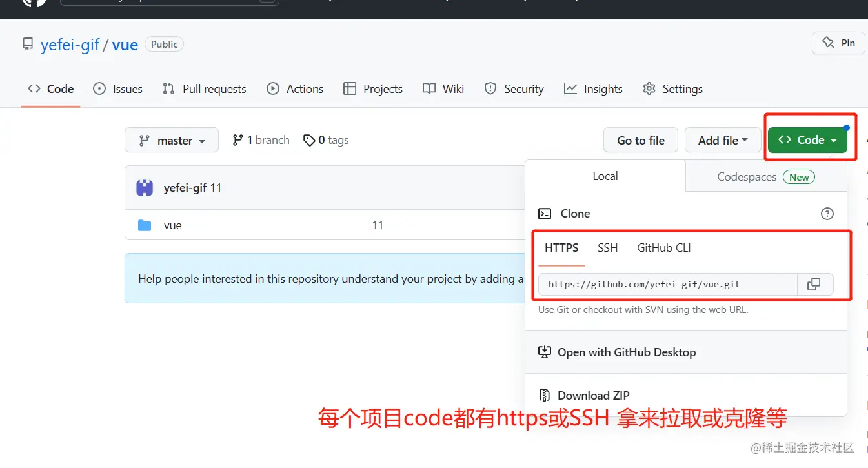Open the commit message 11 beside yefei-gif
Image resolution: width=868 pixels, height=468 pixels.
point(216,188)
